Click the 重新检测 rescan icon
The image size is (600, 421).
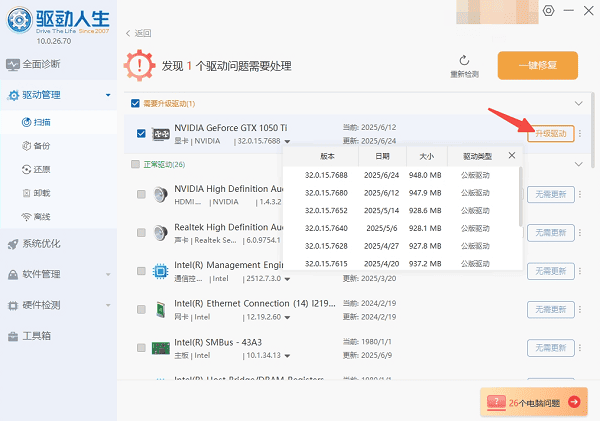click(x=464, y=60)
